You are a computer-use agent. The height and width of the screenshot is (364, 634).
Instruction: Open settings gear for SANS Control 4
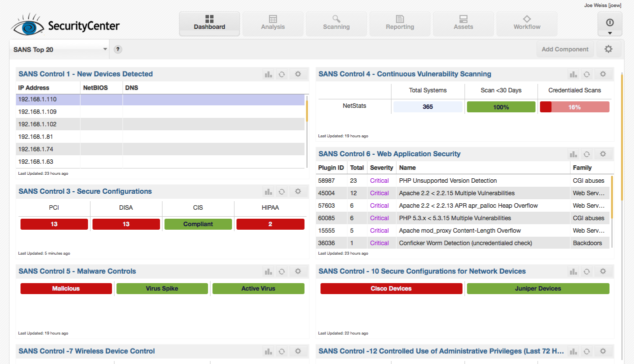tap(603, 74)
